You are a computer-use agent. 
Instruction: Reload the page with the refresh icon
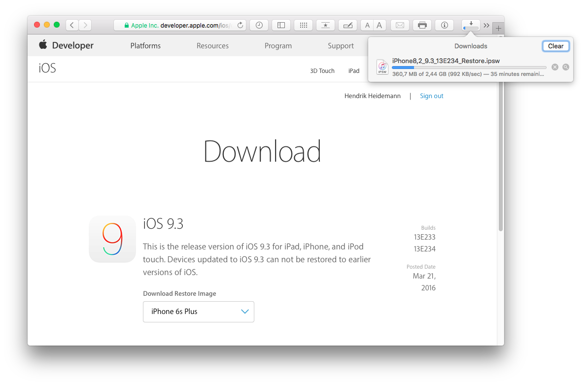click(241, 25)
